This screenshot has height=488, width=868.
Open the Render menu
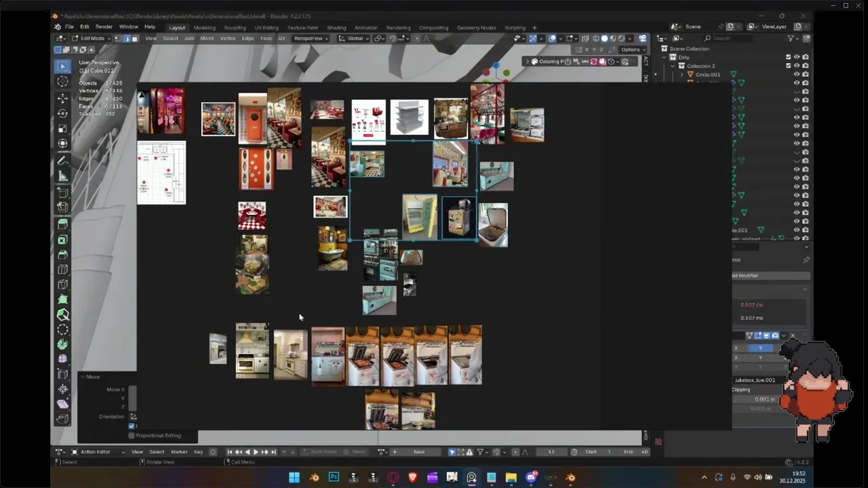(104, 27)
